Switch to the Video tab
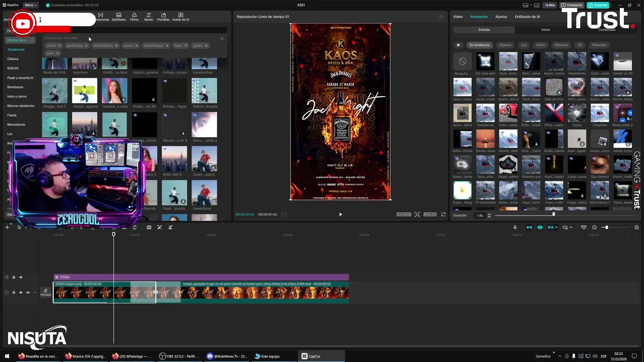The height and width of the screenshot is (362, 644). (458, 17)
